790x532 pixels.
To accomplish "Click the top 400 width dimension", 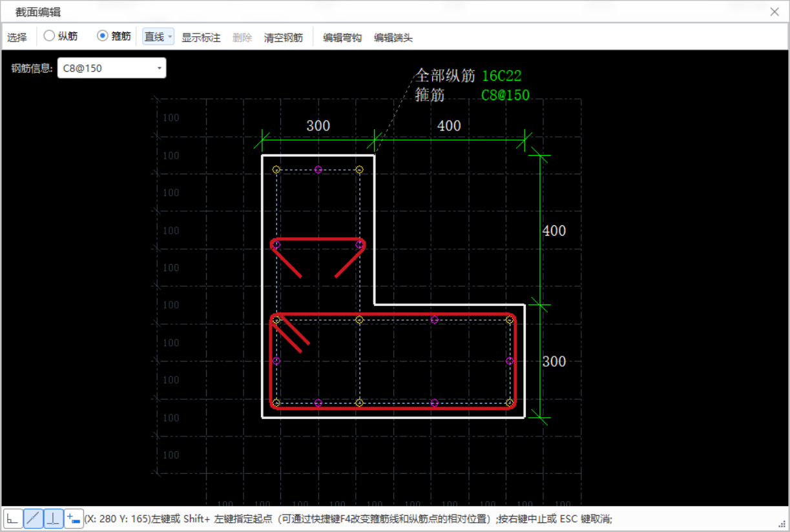I will pyautogui.click(x=449, y=126).
